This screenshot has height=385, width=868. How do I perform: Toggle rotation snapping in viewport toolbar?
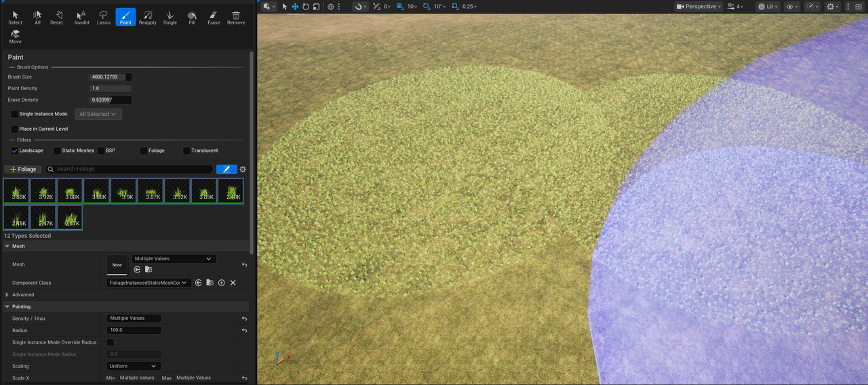[427, 6]
